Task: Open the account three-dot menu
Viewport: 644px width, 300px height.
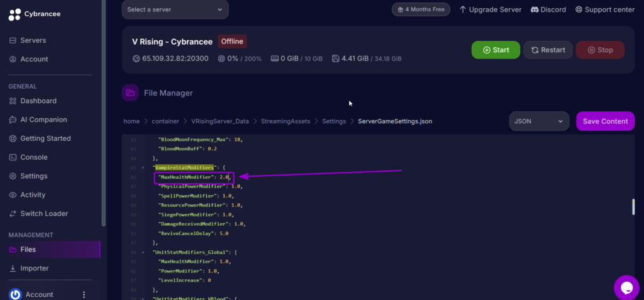Action: click(84, 295)
